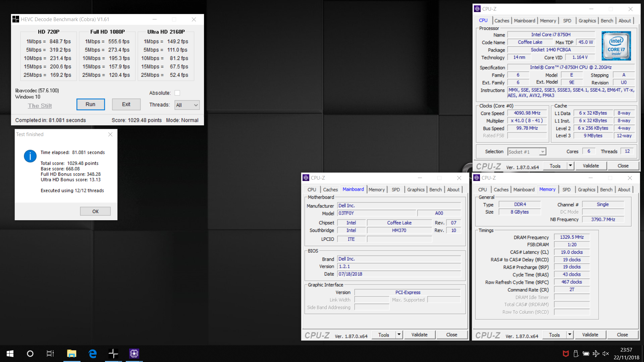Select HEVC benchmark taskbar icon
Image resolution: width=644 pixels, height=362 pixels.
tap(113, 353)
